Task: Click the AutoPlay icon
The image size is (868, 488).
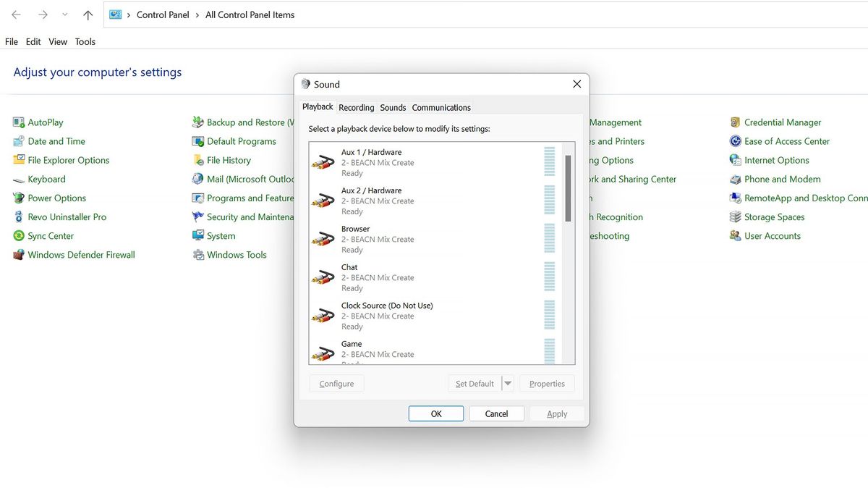Action: tap(19, 122)
